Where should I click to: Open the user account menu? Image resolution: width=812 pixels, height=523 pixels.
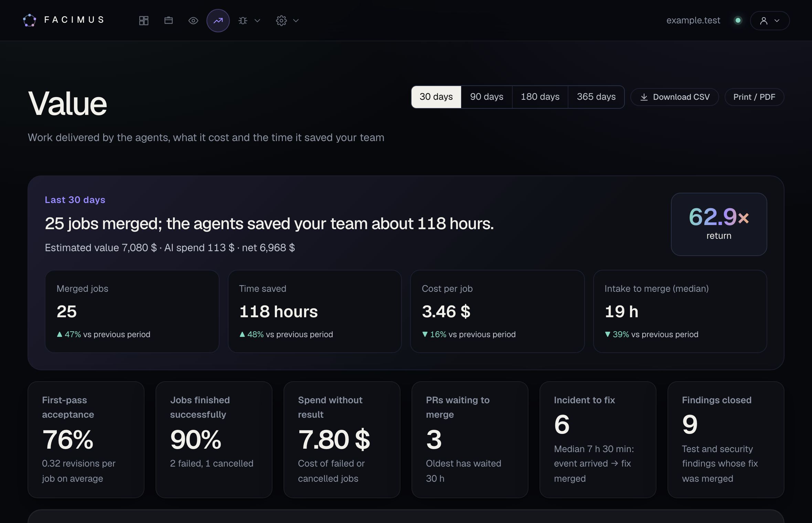[x=770, y=21]
